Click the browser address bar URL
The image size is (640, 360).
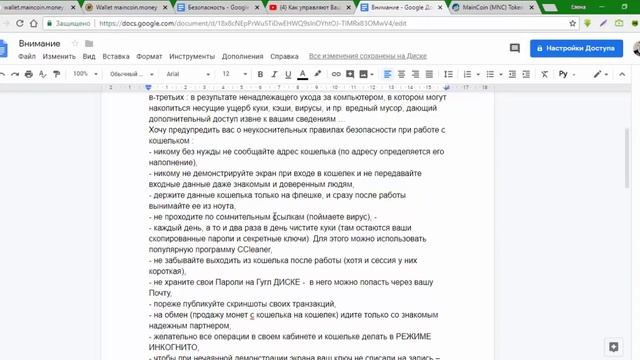pyautogui.click(x=253, y=23)
